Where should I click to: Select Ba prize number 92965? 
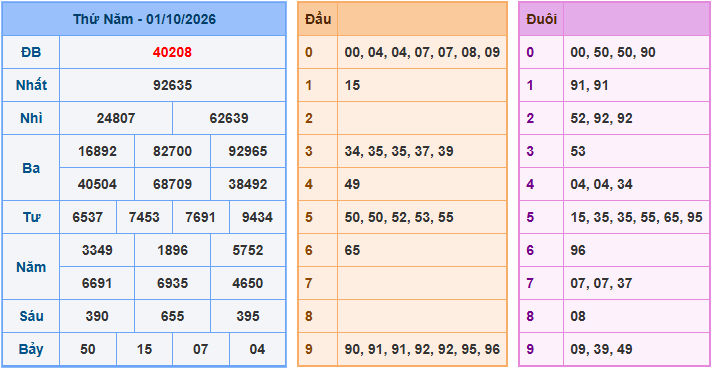(x=248, y=151)
